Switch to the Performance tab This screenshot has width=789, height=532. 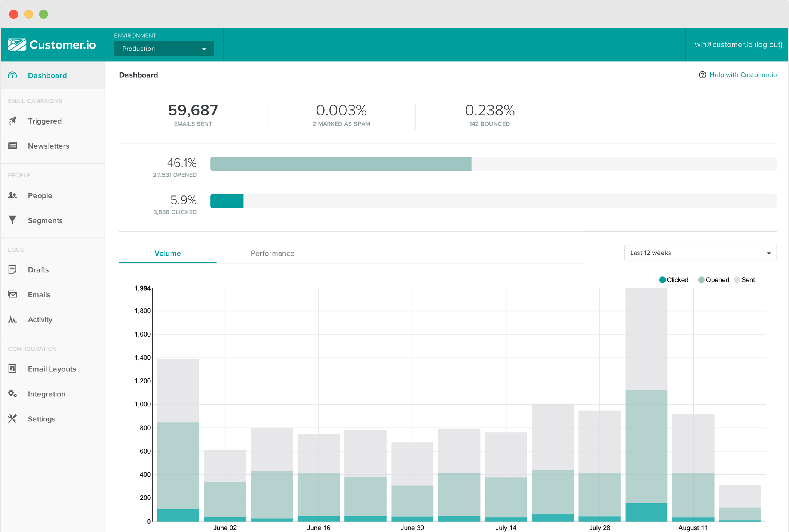[x=272, y=253]
